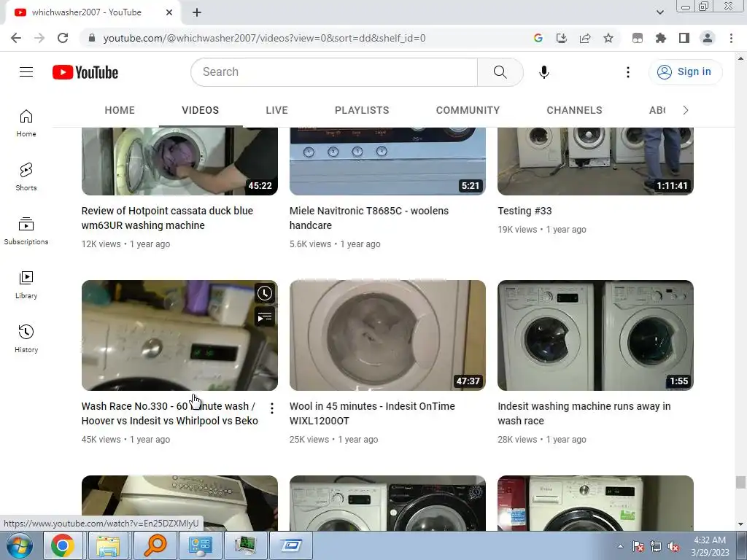Screen dimensions: 747x560
Task: Show more channel tabs with right chevron
Action: [x=686, y=111]
